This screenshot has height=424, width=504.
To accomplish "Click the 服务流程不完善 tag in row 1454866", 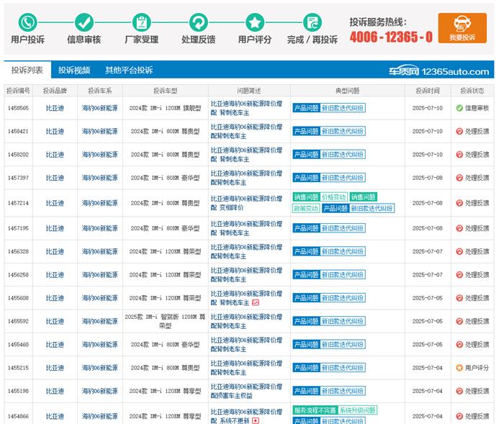I will coord(315,410).
